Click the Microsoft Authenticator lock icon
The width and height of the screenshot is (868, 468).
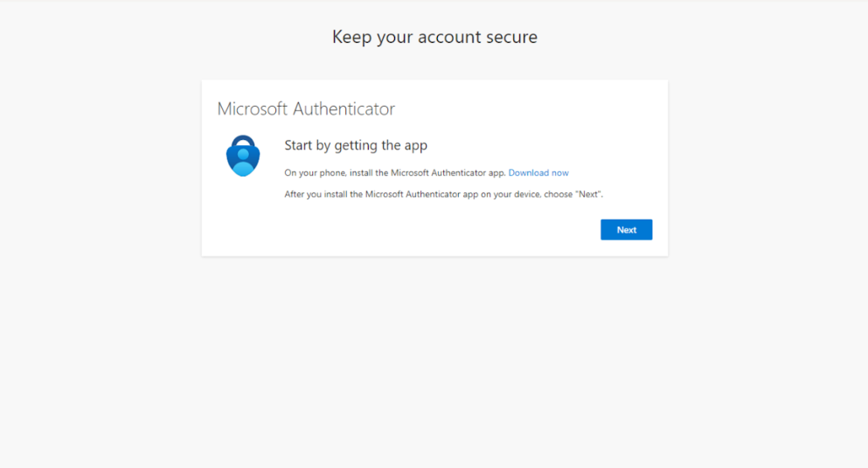(242, 157)
